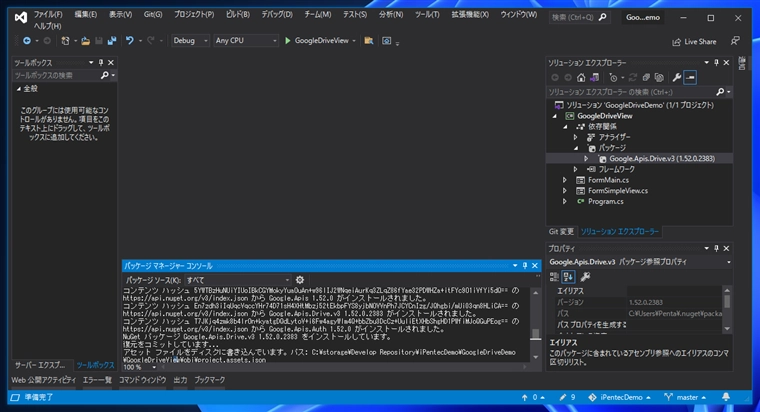This screenshot has width=760, height=412.
Task: Toggle Categorized view in Properties panel
Action: (x=554, y=277)
